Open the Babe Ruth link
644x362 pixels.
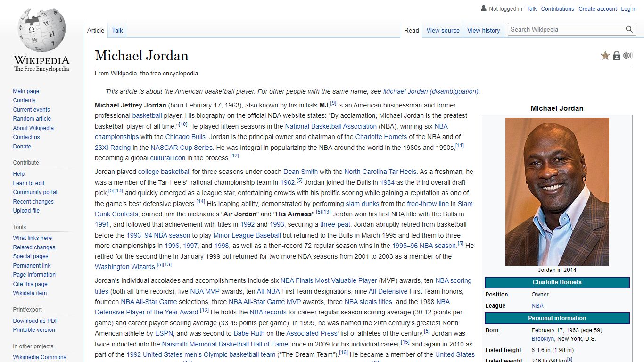249,333
